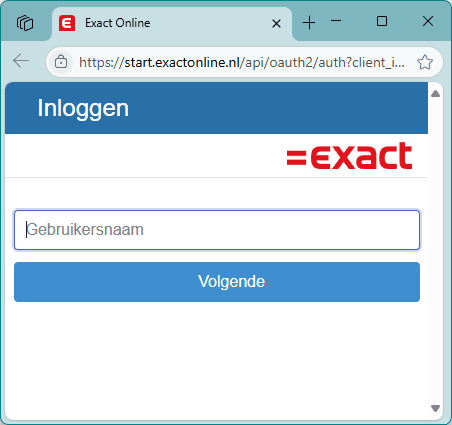This screenshot has height=425, width=452.
Task: Minimize the browser window
Action: click(x=336, y=21)
